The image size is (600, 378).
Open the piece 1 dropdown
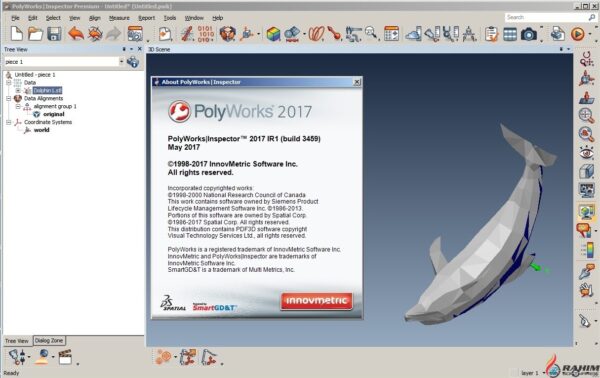pyautogui.click(x=121, y=62)
